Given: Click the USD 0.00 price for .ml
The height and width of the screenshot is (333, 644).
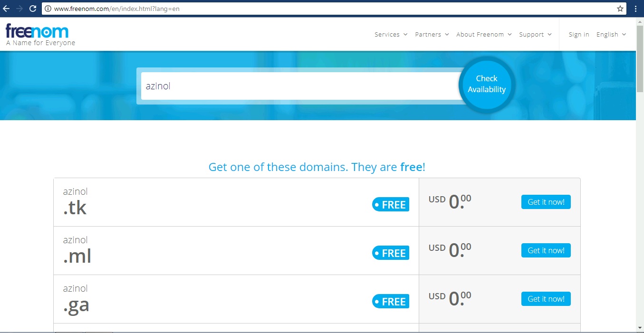Looking at the screenshot, I should [450, 250].
